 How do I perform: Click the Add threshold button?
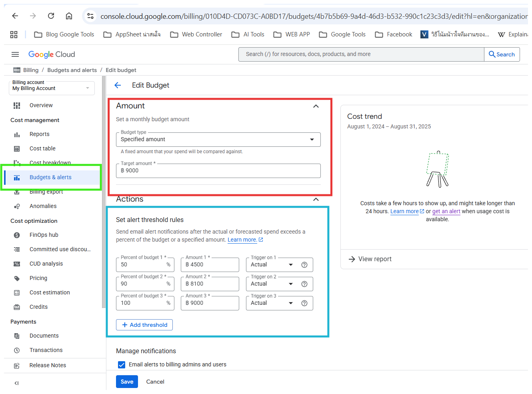144,325
